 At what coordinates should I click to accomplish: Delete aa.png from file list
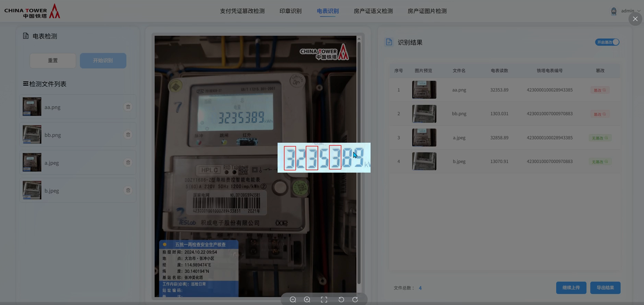click(128, 107)
